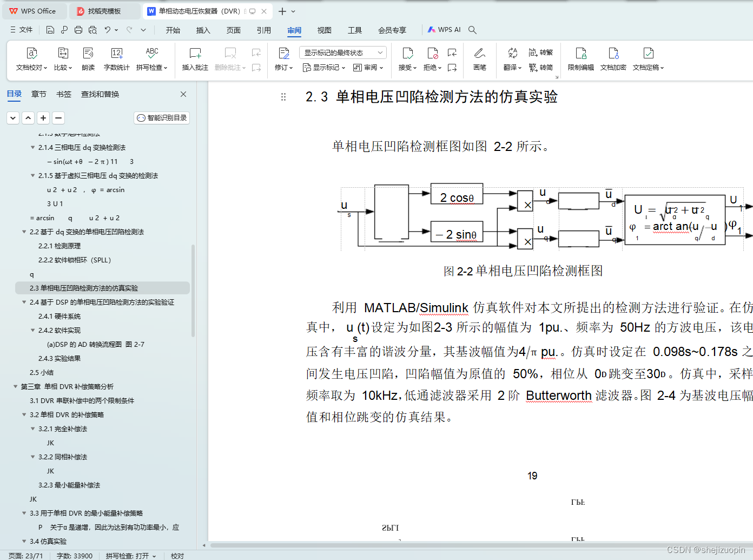Switch to the 找稻壳模板 tab
The height and width of the screenshot is (560, 753).
105,11
